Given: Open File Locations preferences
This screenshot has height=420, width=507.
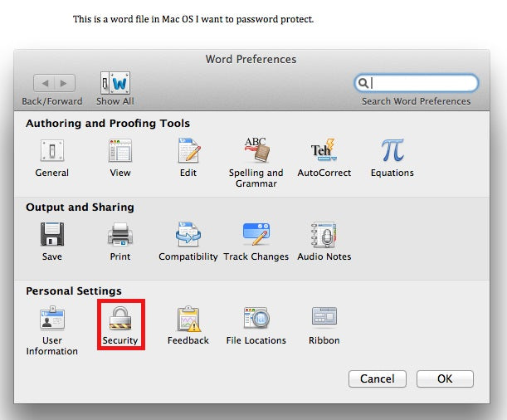Looking at the screenshot, I should (256, 320).
